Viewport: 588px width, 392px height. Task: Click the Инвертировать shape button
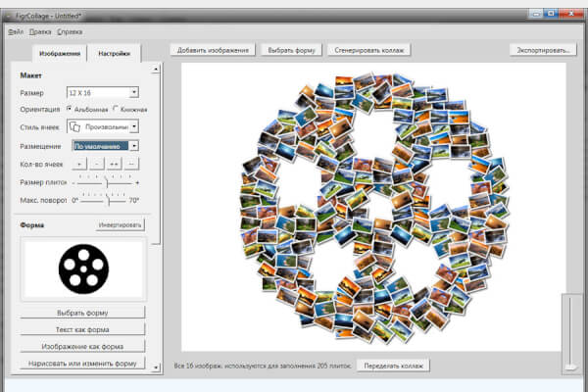click(120, 224)
